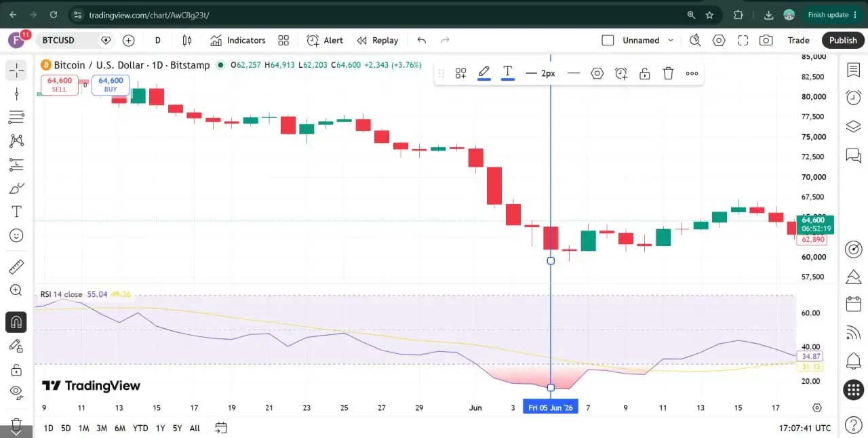
Task: Select the crosshair cursor tool
Action: pos(16,70)
